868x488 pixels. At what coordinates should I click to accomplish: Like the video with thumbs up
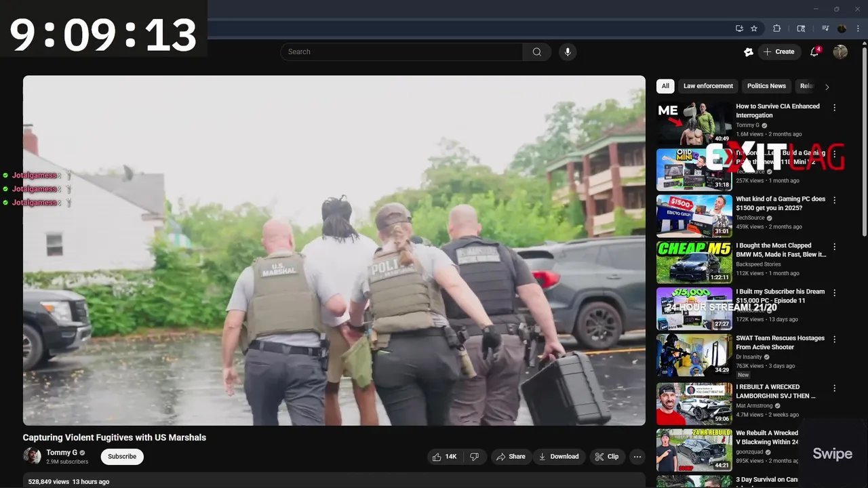pos(445,457)
